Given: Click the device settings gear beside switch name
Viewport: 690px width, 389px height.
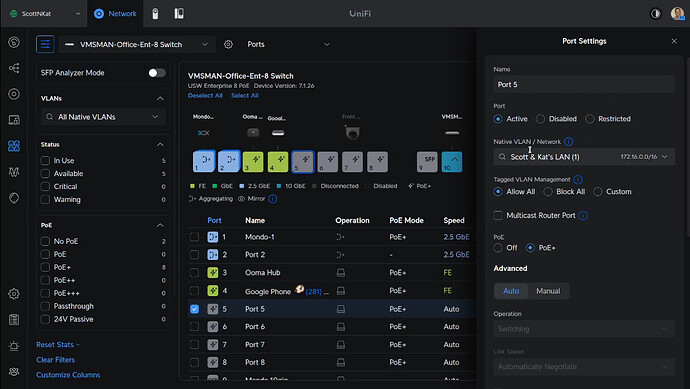Looking at the screenshot, I should click(228, 44).
